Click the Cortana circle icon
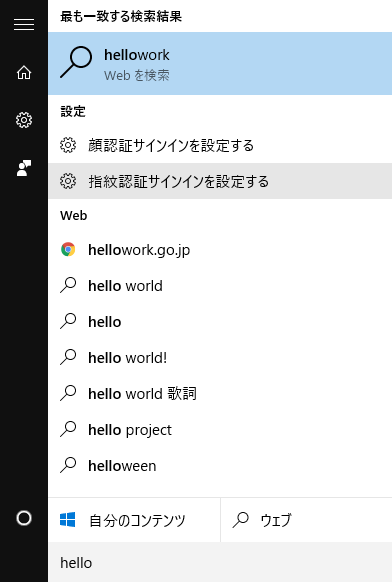392x582 pixels. click(x=24, y=518)
